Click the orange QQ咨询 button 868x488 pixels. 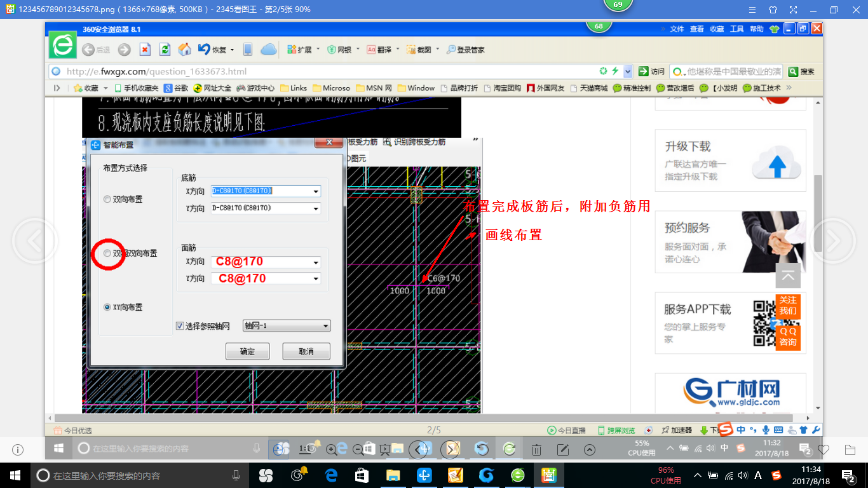pyautogui.click(x=788, y=337)
